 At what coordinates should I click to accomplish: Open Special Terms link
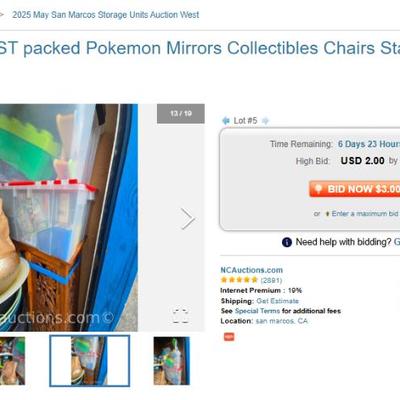click(257, 311)
